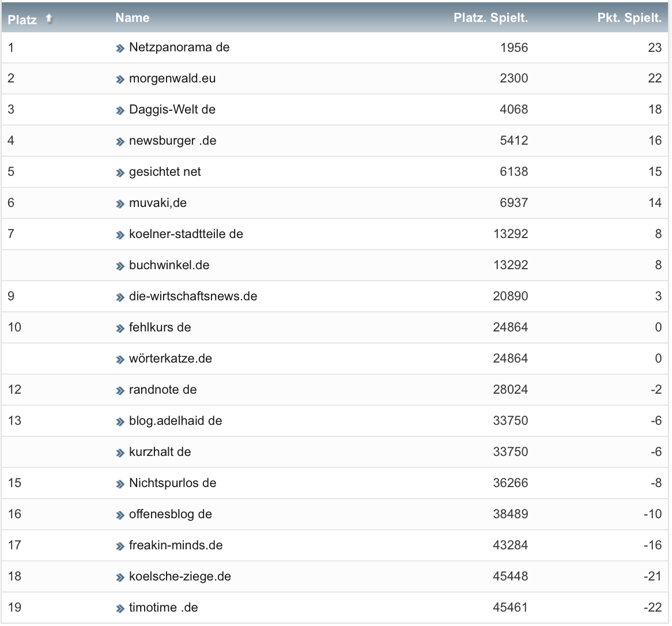Select the value 36266 in Nichtspurlos row

coord(511,483)
